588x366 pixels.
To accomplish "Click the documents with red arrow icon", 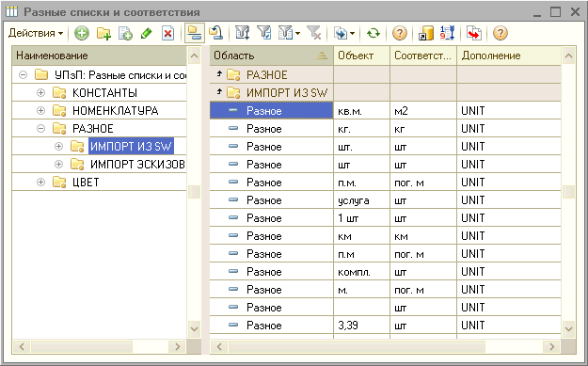I will point(474,33).
